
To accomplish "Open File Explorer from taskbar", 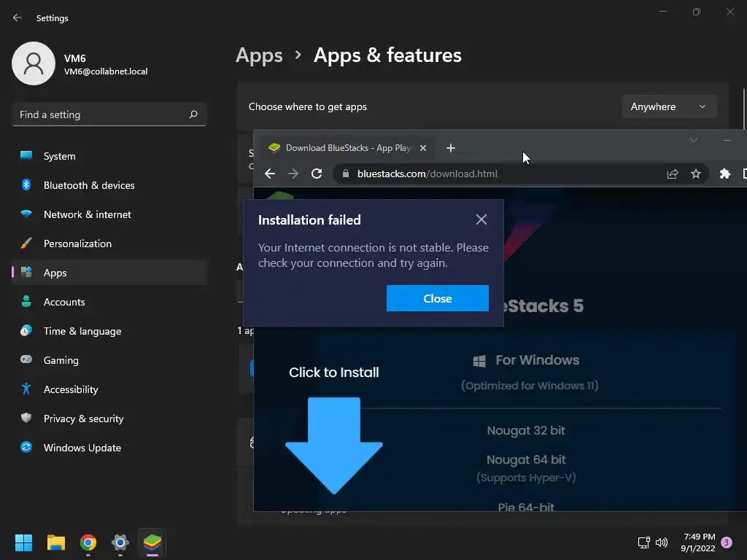I will pyautogui.click(x=55, y=542).
